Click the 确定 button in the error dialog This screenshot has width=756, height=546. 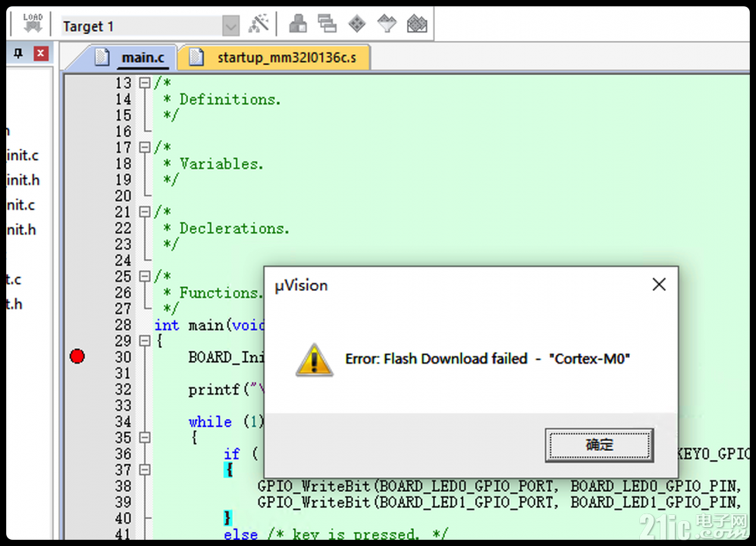pos(599,444)
